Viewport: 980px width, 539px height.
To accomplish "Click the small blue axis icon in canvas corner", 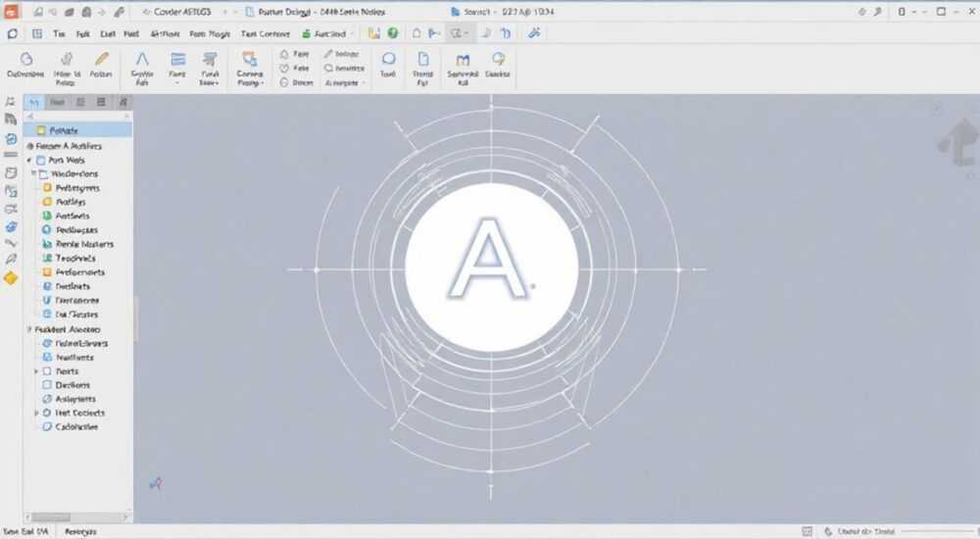I will click(156, 483).
